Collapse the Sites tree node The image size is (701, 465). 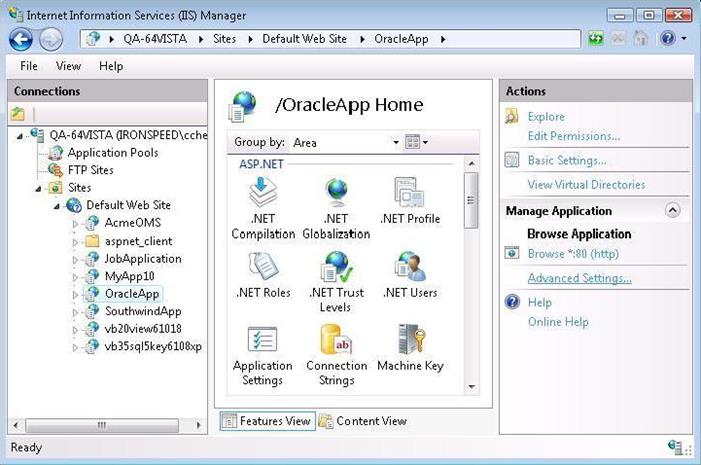[38, 188]
